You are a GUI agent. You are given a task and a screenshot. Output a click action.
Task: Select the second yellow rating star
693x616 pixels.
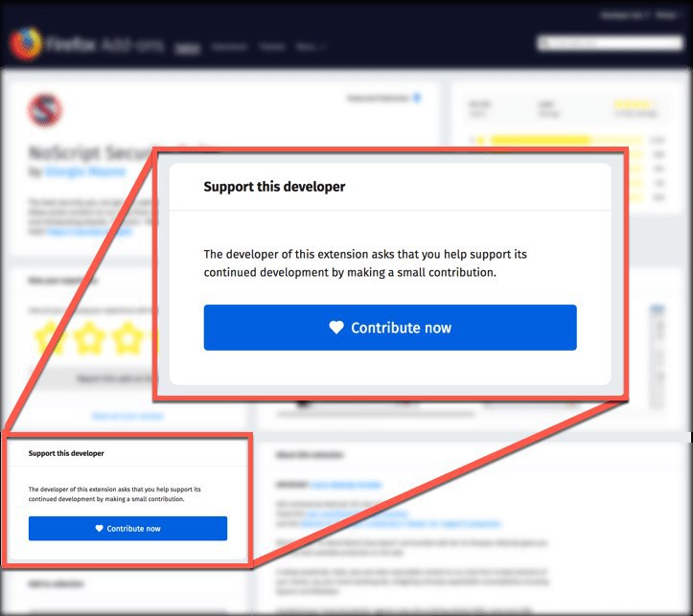click(x=89, y=338)
